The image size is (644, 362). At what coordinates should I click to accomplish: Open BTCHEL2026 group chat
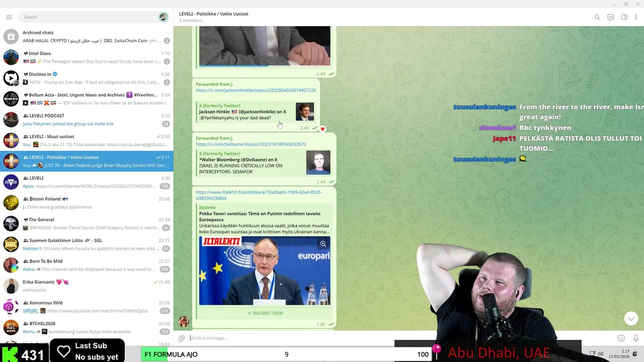(x=87, y=327)
